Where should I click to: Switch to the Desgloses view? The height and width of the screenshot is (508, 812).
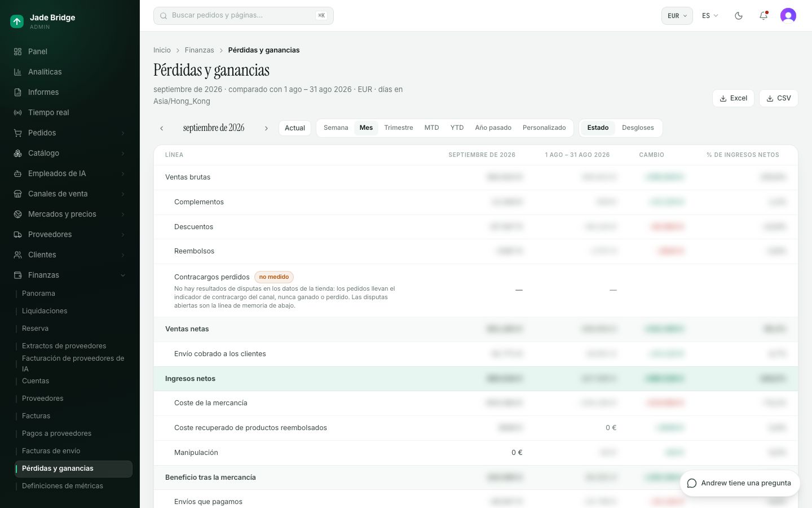638,128
